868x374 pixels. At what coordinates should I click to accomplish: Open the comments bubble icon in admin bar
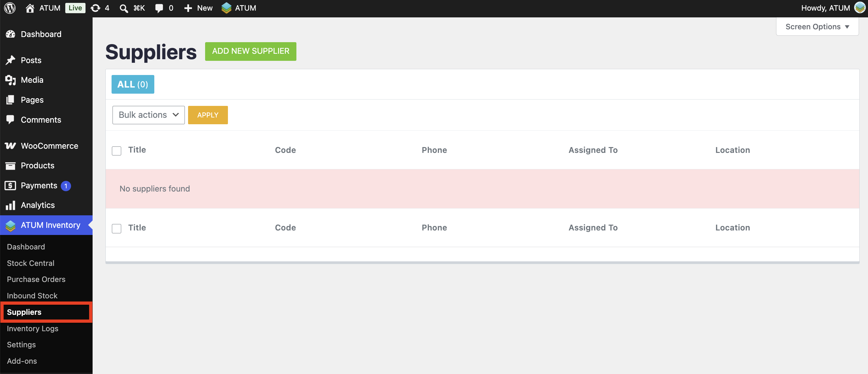pyautogui.click(x=159, y=8)
